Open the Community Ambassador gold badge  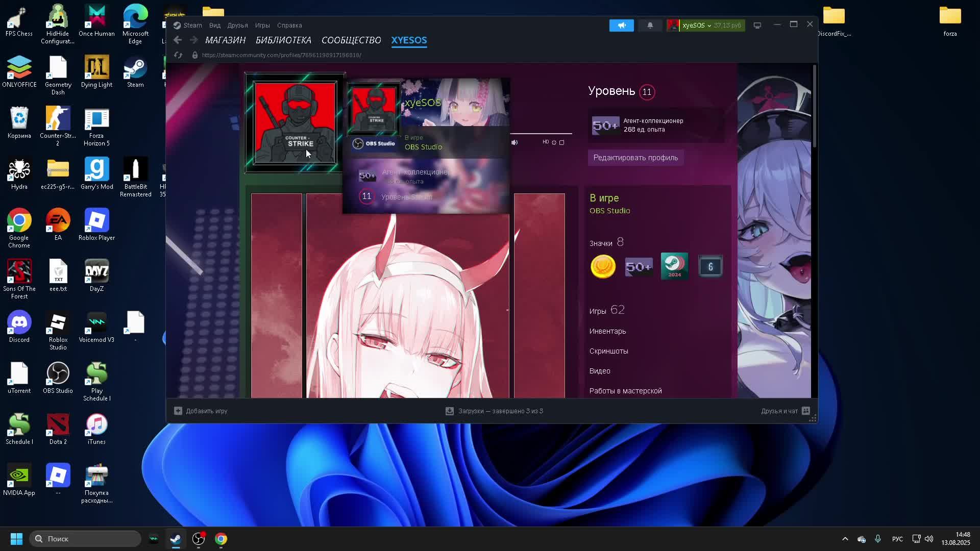(x=603, y=266)
